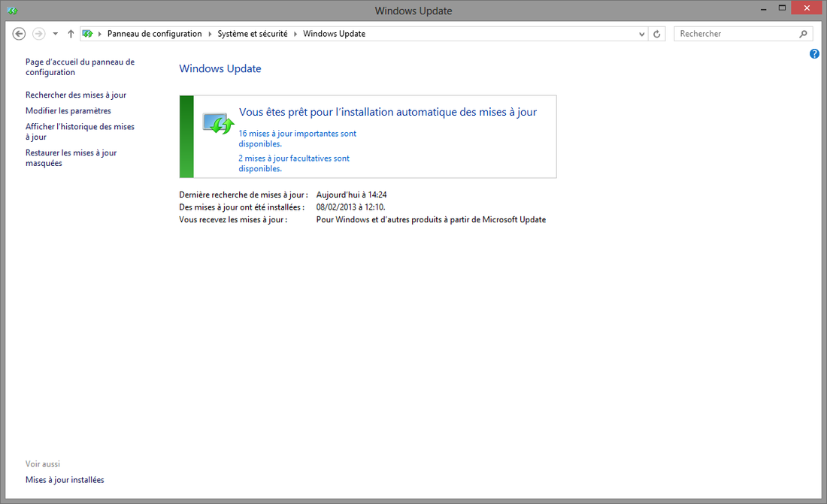Screen dimensions: 827x504
Task: Click the Windows Update icon in address bar
Action: [x=87, y=34]
